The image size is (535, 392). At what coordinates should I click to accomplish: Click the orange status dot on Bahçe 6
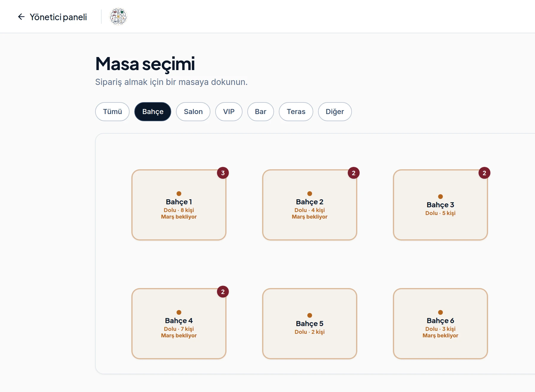[x=440, y=312]
